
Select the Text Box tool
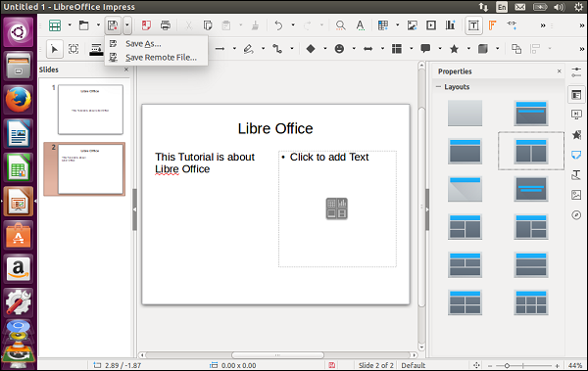click(473, 25)
